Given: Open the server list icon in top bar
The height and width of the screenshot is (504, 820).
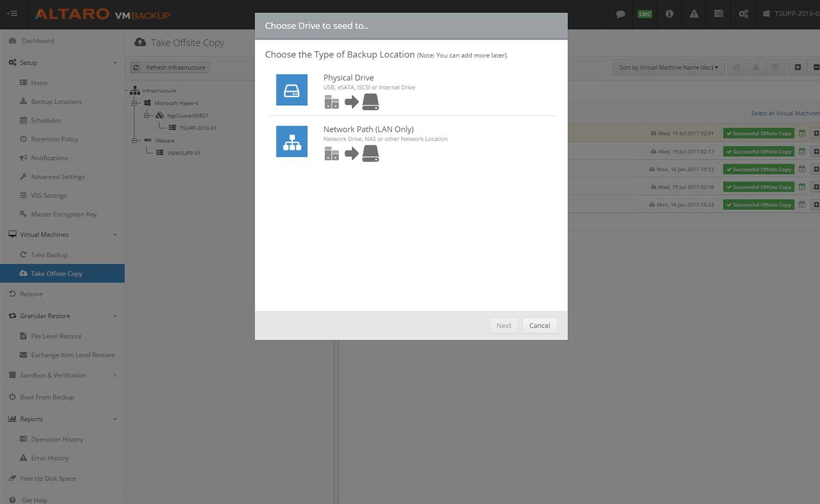Looking at the screenshot, I should coord(718,14).
